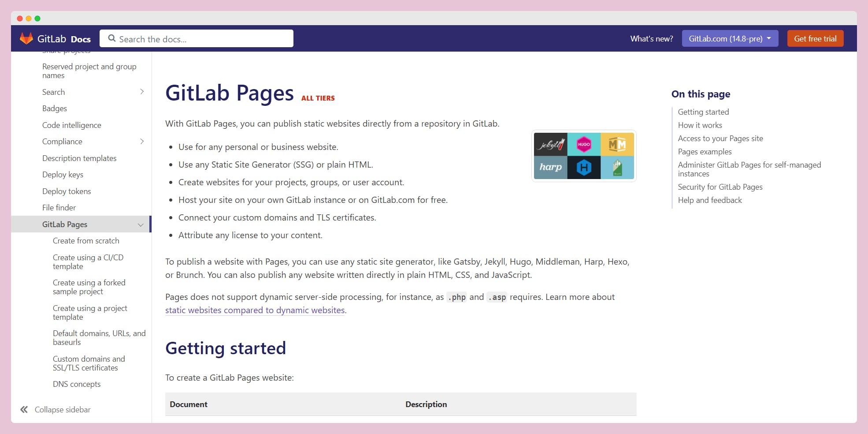Click the Getting started section heading
The width and height of the screenshot is (868, 434).
coord(226,348)
